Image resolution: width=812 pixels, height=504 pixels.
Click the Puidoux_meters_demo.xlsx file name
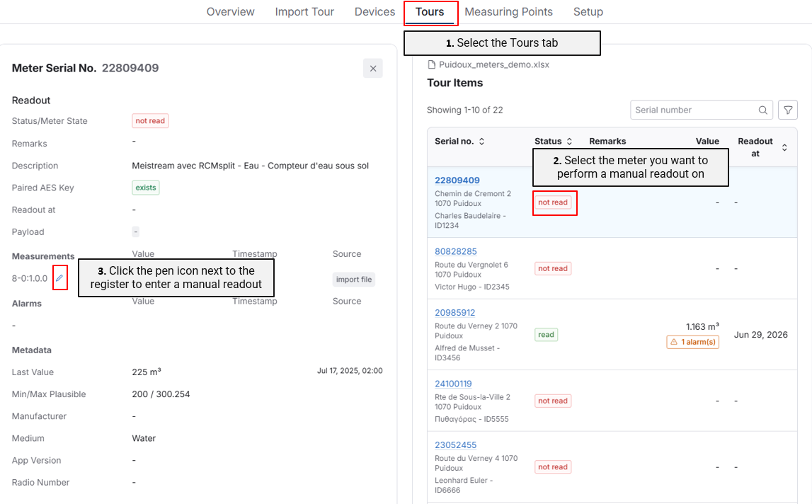(494, 64)
